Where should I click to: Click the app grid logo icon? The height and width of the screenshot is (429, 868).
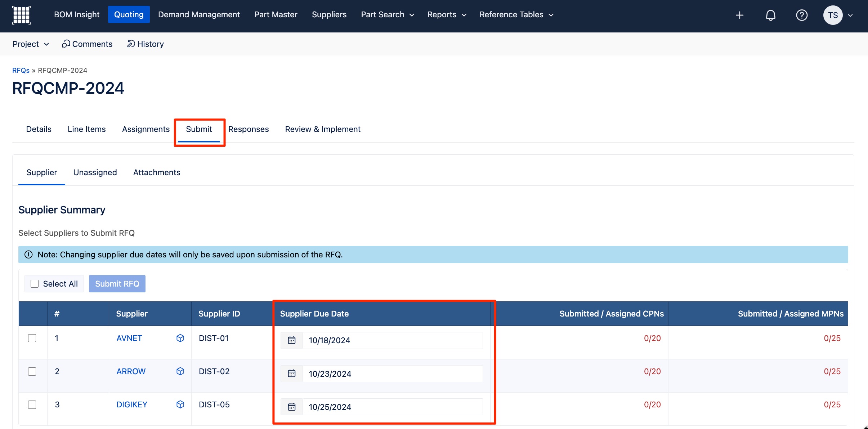21,15
